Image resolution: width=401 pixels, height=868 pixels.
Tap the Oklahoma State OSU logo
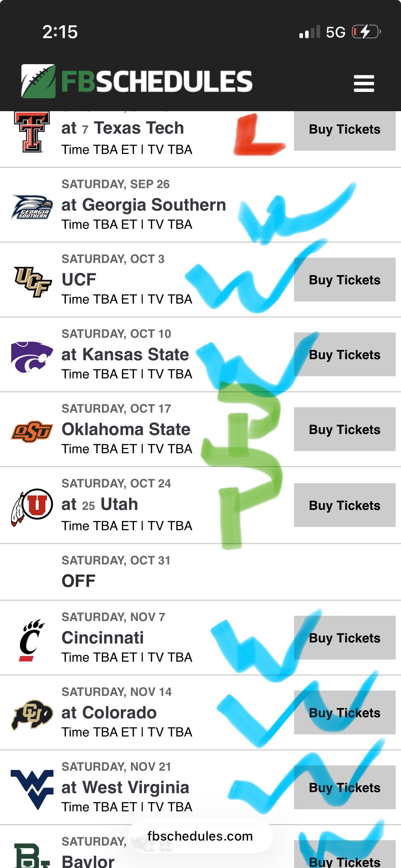(32, 431)
